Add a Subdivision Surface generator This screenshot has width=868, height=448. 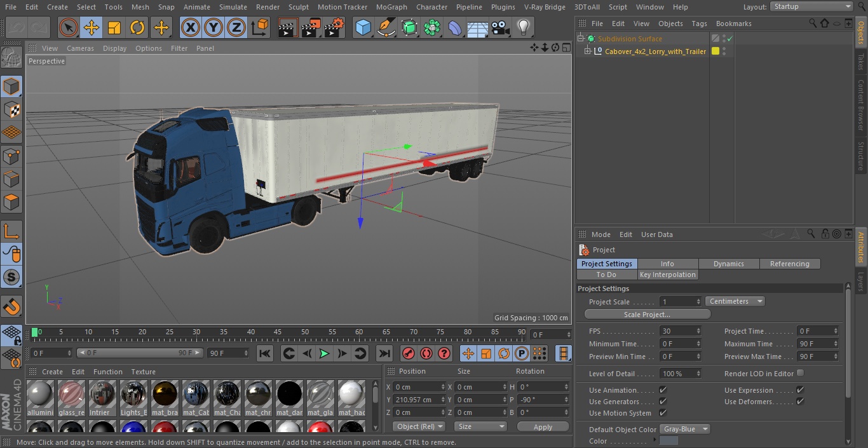(409, 27)
